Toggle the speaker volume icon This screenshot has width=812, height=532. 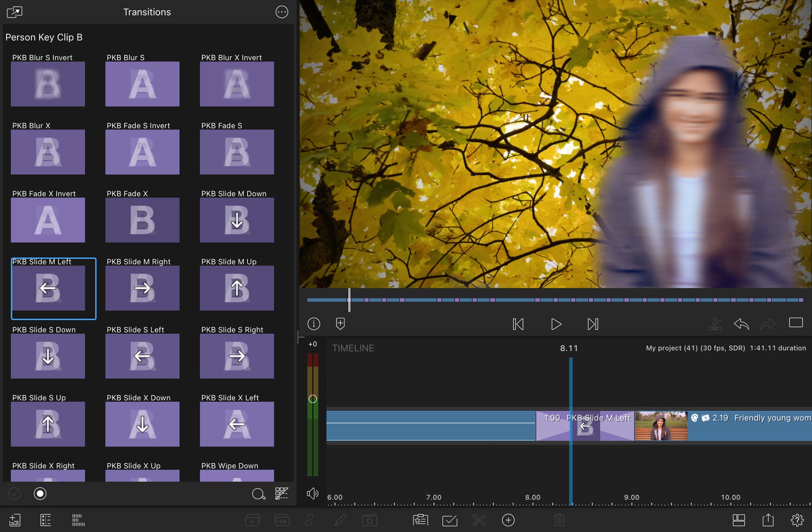[312, 494]
